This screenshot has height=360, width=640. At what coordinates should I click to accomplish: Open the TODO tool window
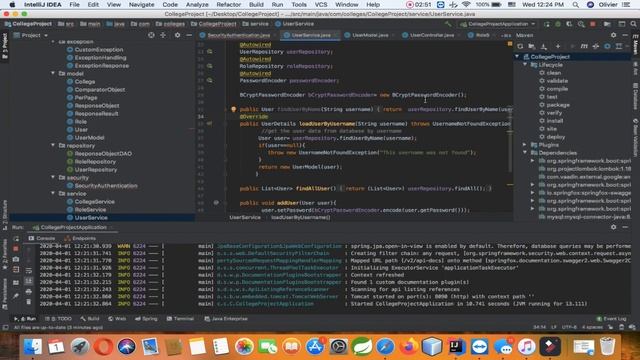58,319
